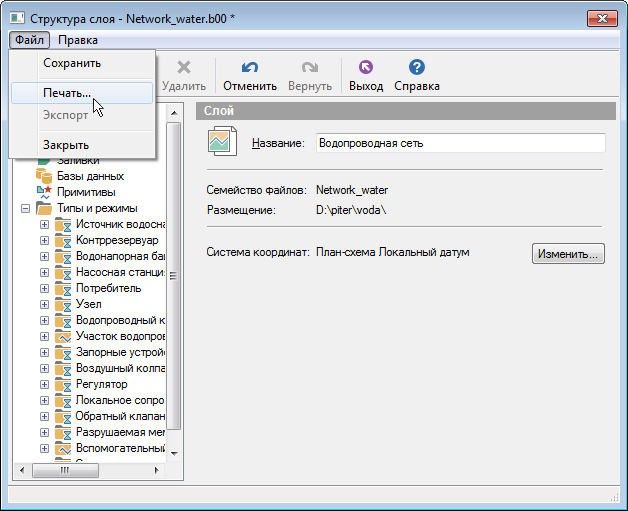Click the Изменить... button
Screen dimensions: 628x511
tap(568, 253)
